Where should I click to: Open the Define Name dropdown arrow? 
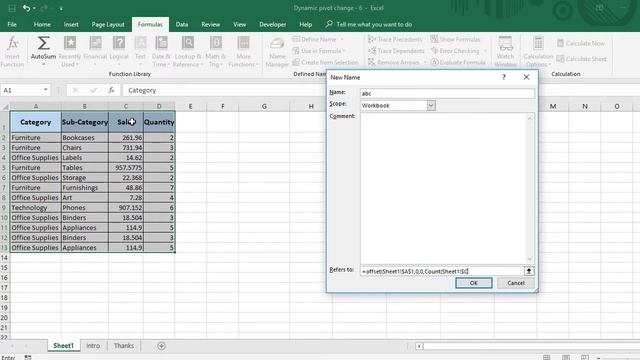click(x=342, y=39)
